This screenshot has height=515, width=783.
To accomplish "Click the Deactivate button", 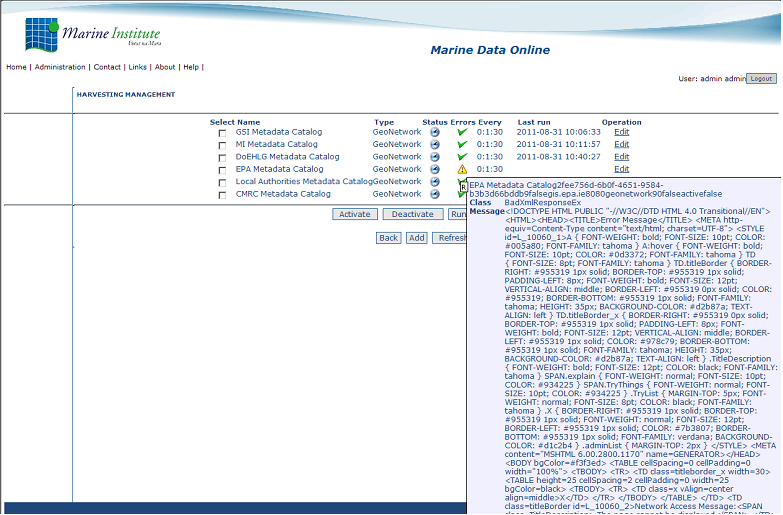I will (412, 214).
